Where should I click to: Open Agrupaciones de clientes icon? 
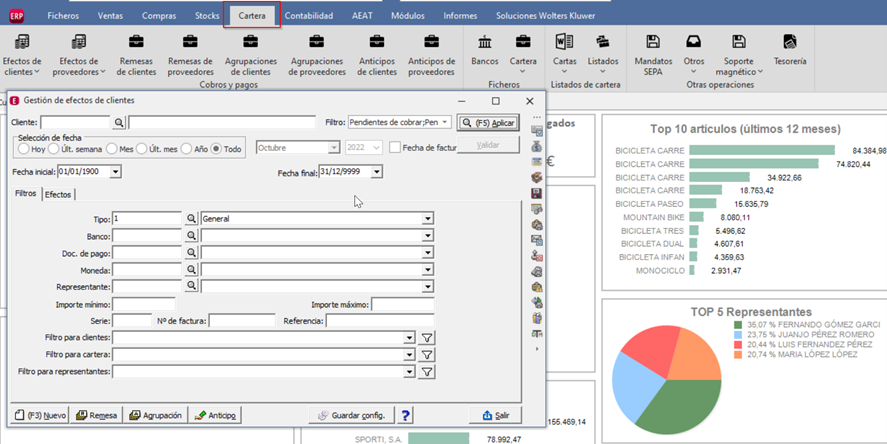250,41
